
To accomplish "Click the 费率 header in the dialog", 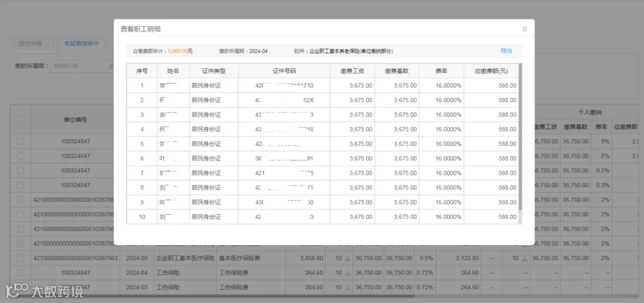I will 441,71.
